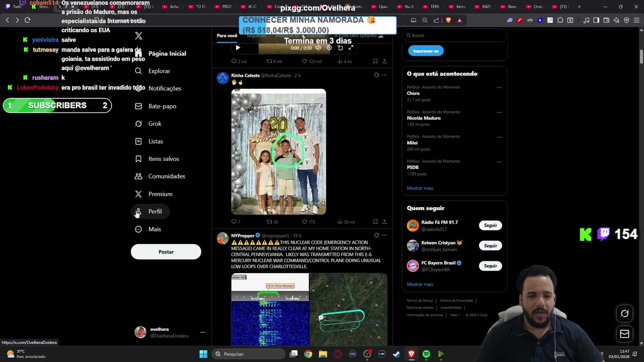Screen dimensions: 644x362
Task: Go back in browser history
Action: pyautogui.click(x=7, y=20)
